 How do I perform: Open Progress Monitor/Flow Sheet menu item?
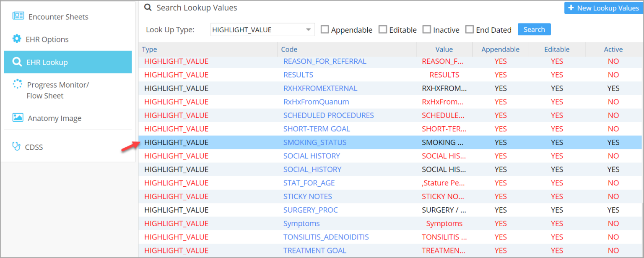pos(58,90)
